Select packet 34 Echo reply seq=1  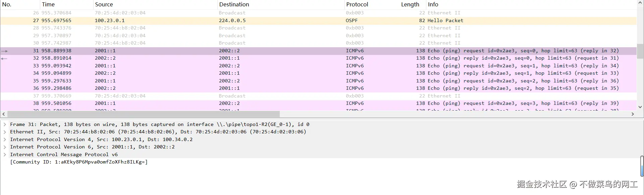pos(318,73)
